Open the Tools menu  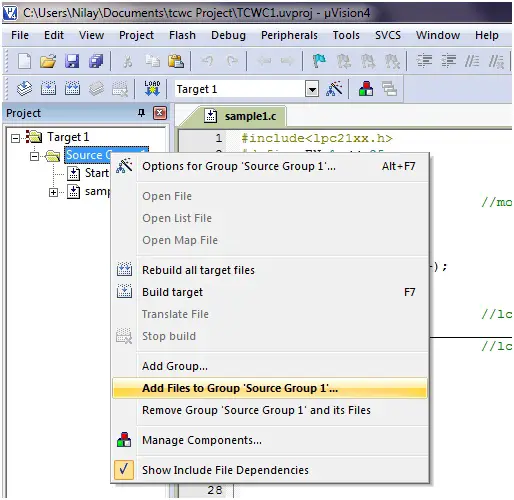click(346, 35)
